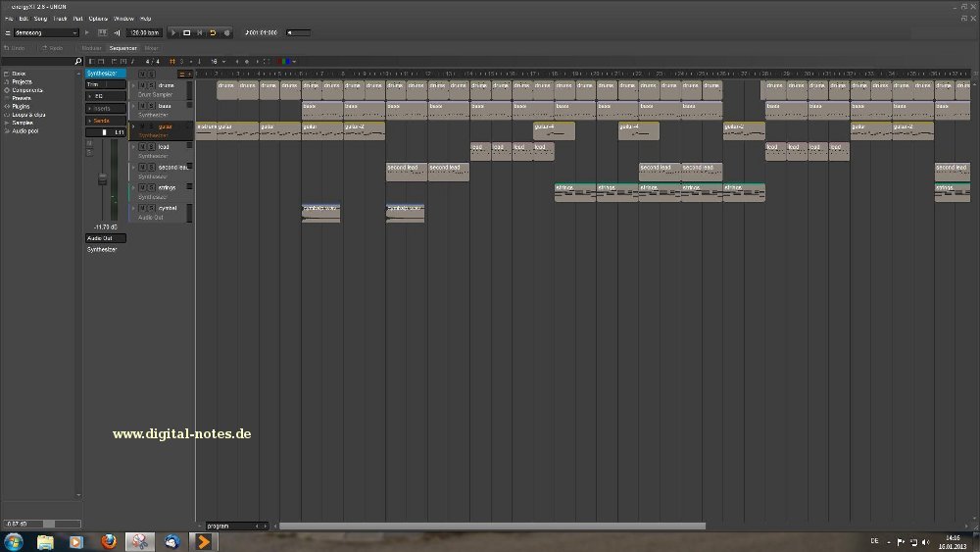Solo the bass track
This screenshot has width=980, height=552.
150,106
